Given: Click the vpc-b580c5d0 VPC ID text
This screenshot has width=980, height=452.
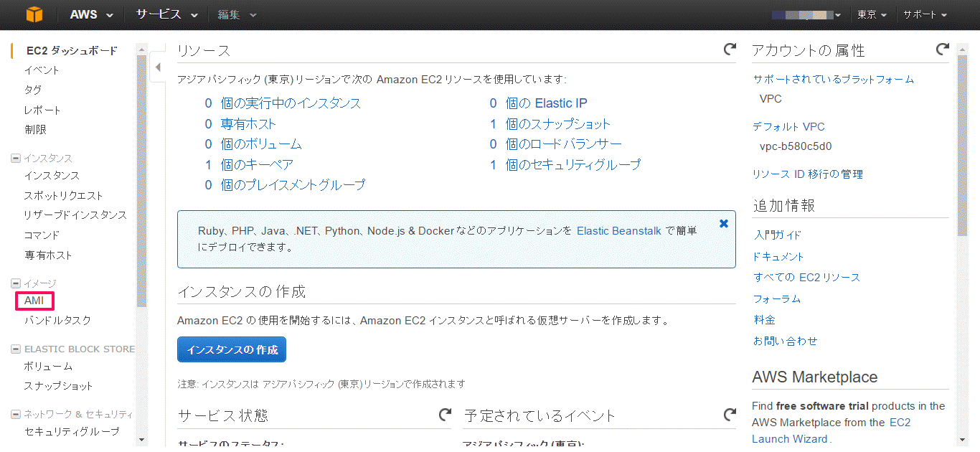Looking at the screenshot, I should click(796, 146).
